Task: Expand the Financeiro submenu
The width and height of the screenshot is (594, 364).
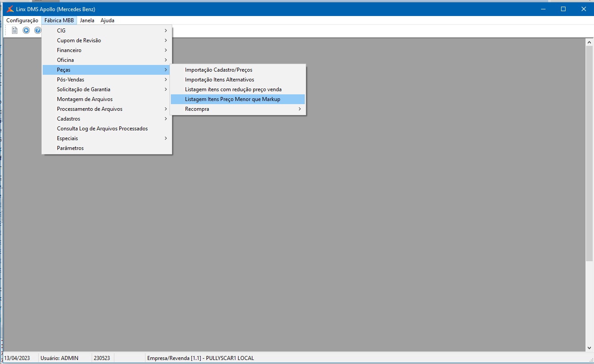Action: [x=107, y=50]
